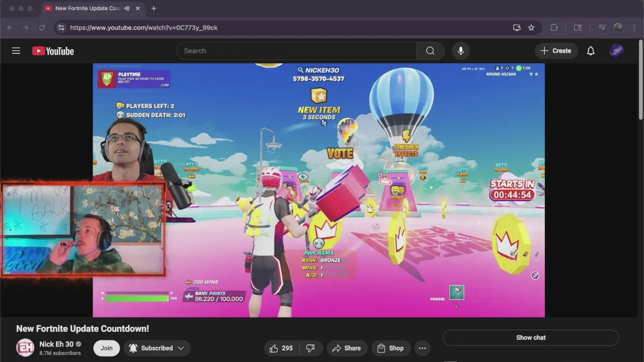The height and width of the screenshot is (362, 644).
Task: Open the media controls music-note icon
Action: (601, 28)
